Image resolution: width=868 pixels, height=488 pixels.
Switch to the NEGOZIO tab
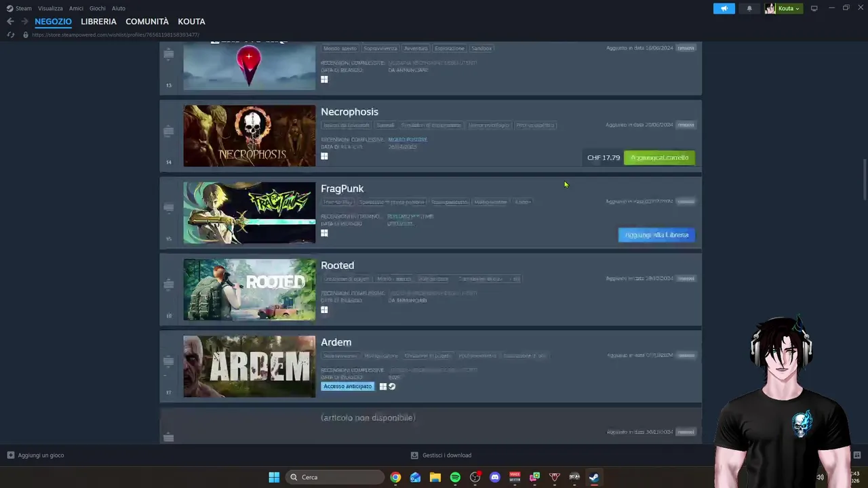(x=53, y=22)
